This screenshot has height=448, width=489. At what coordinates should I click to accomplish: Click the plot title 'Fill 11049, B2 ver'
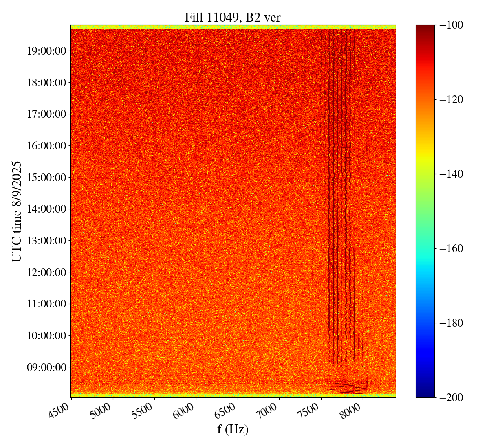[233, 17]
